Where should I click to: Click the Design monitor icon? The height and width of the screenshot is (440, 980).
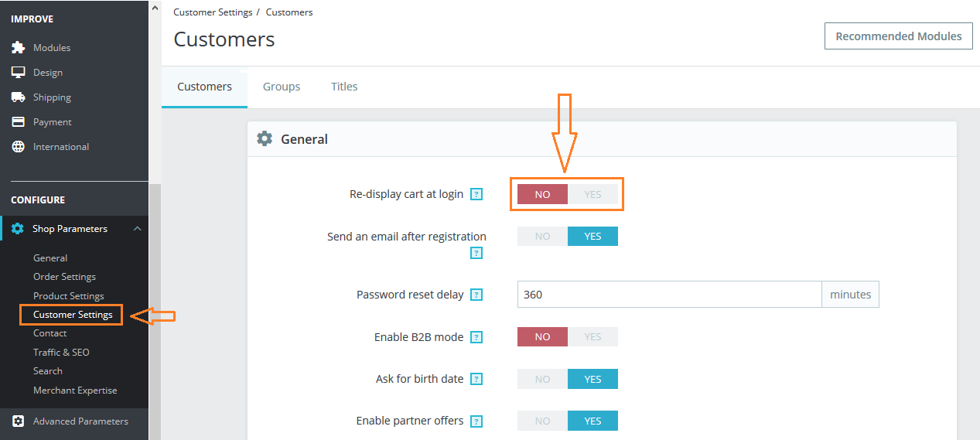[18, 73]
